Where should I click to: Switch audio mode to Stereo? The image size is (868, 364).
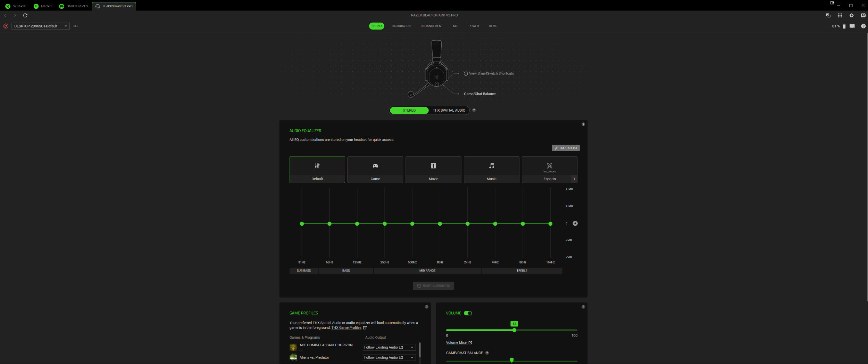point(409,110)
